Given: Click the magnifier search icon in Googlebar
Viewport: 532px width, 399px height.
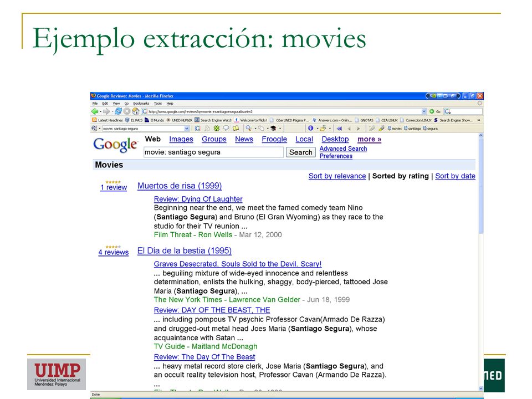Looking at the screenshot, I should point(249,128).
